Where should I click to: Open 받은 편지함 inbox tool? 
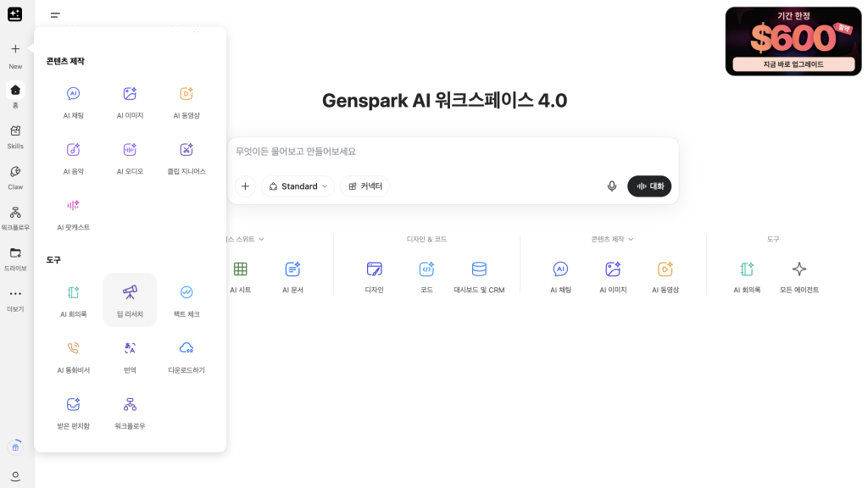pos(73,413)
